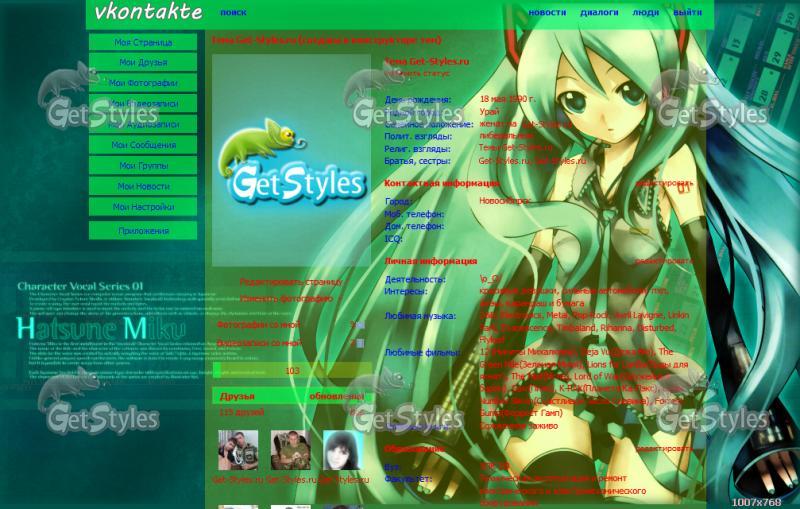
Task: Open 'диалоги' in the top bar
Action: 599,12
